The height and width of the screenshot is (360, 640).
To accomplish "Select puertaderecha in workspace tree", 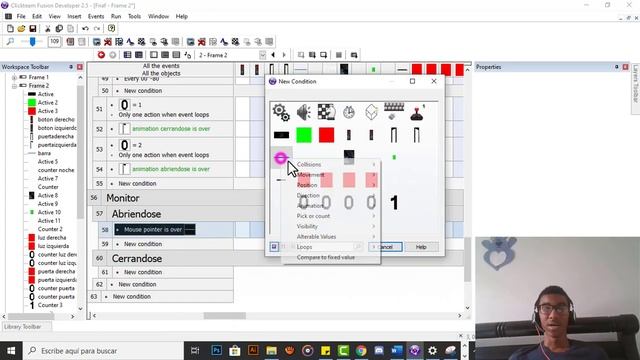I will point(56,136).
